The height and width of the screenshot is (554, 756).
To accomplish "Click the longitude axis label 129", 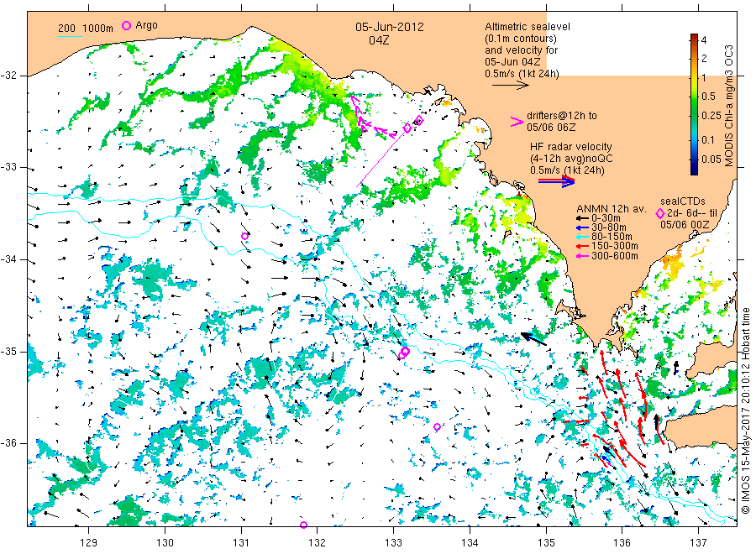I will (x=89, y=543).
